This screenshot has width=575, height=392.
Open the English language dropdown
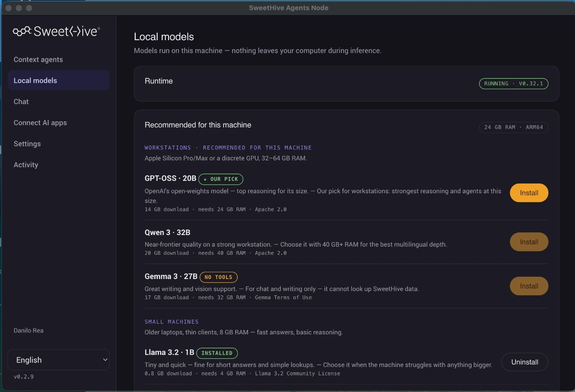click(59, 360)
